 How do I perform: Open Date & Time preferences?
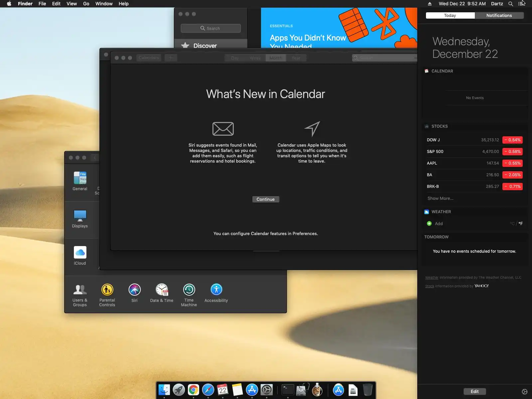pos(162,293)
